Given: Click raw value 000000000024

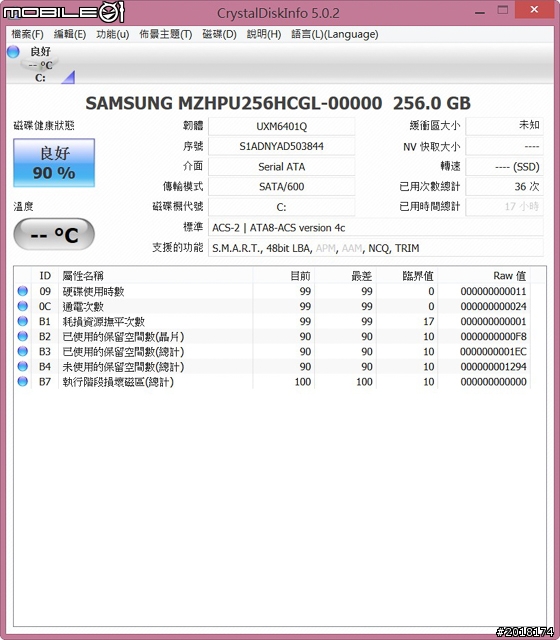Looking at the screenshot, I should coord(493,307).
